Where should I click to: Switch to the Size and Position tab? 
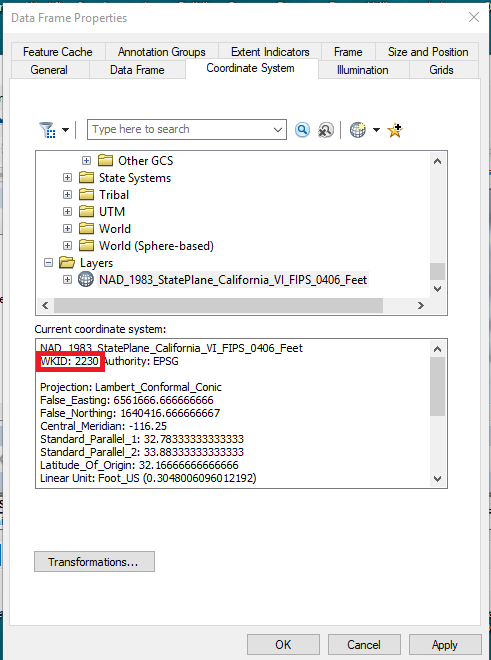[428, 52]
